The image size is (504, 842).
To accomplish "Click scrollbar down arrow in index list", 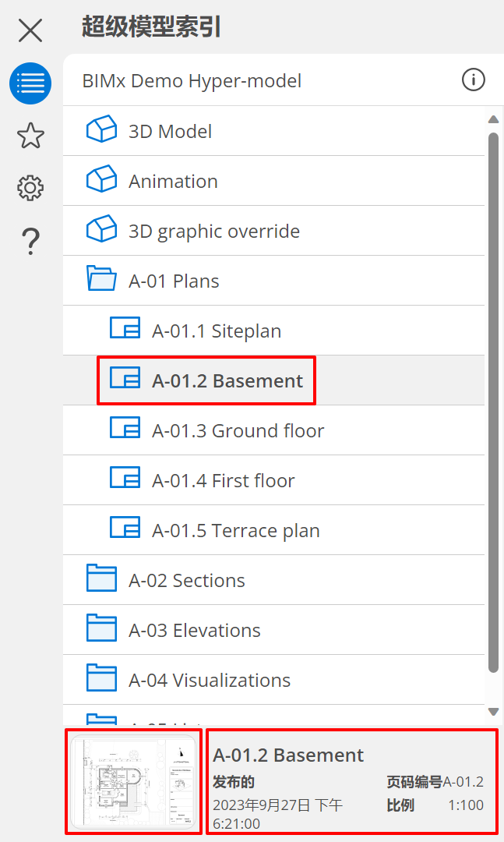I will [493, 711].
